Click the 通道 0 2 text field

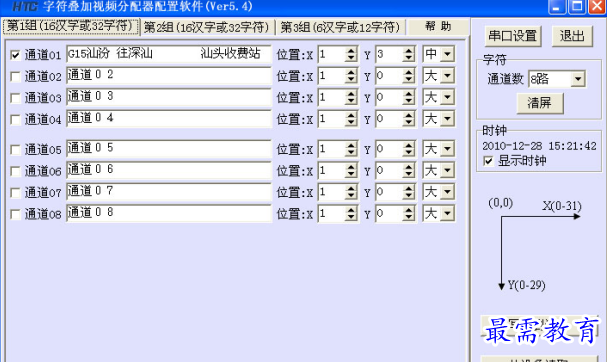tap(169, 75)
